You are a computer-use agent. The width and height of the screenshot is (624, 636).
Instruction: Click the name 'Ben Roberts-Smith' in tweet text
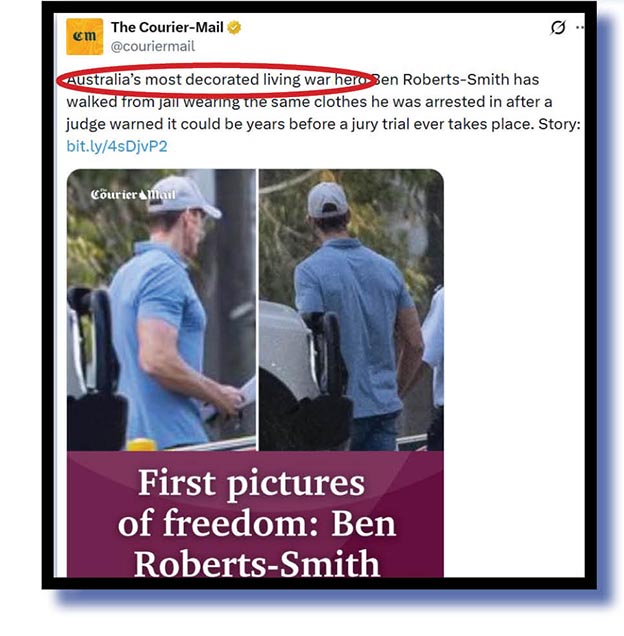[x=441, y=80]
